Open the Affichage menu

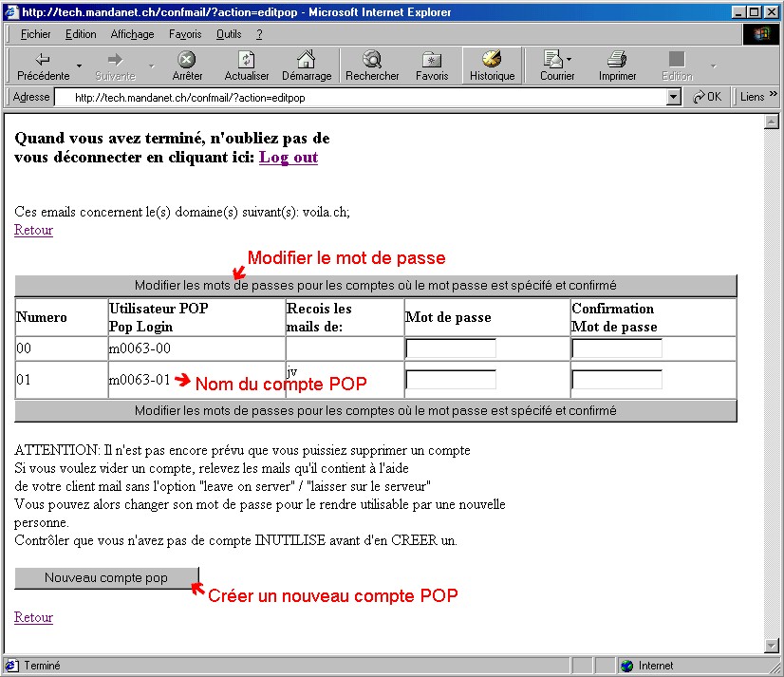pyautogui.click(x=132, y=34)
